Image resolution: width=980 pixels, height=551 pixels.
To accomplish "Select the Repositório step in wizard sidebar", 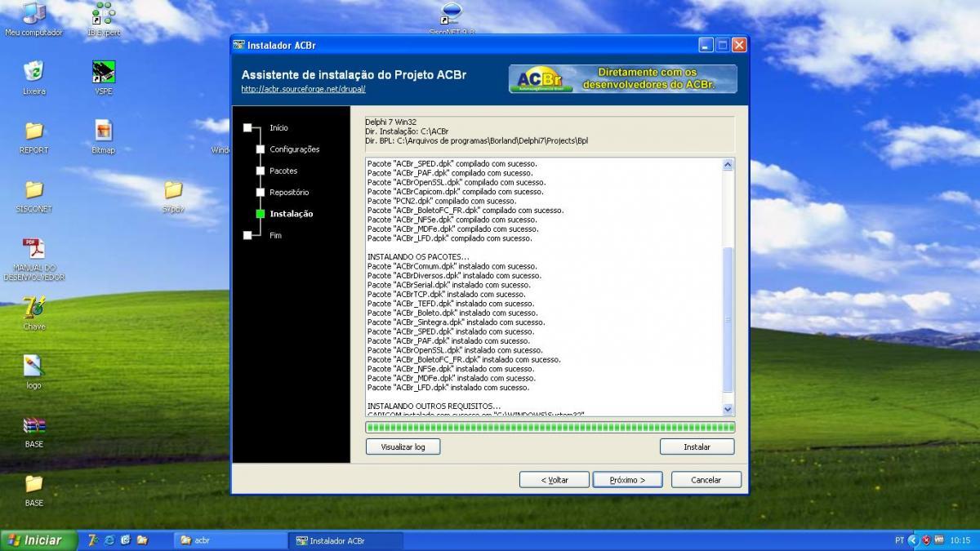I will pos(289,193).
